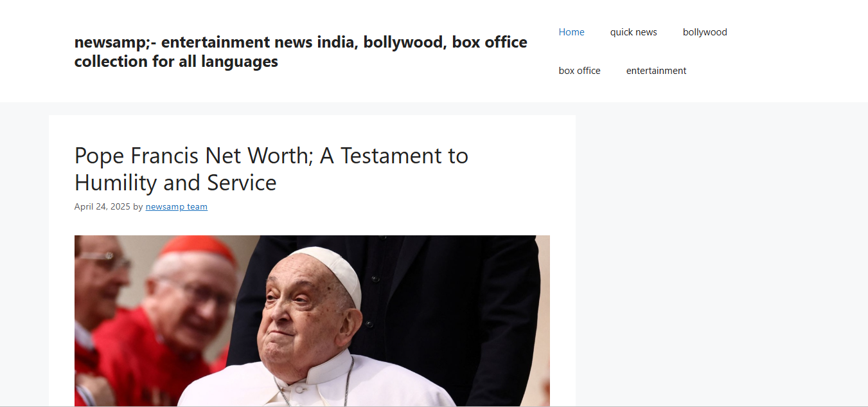
Task: Click the newsamp site title in header
Action: coord(301,51)
